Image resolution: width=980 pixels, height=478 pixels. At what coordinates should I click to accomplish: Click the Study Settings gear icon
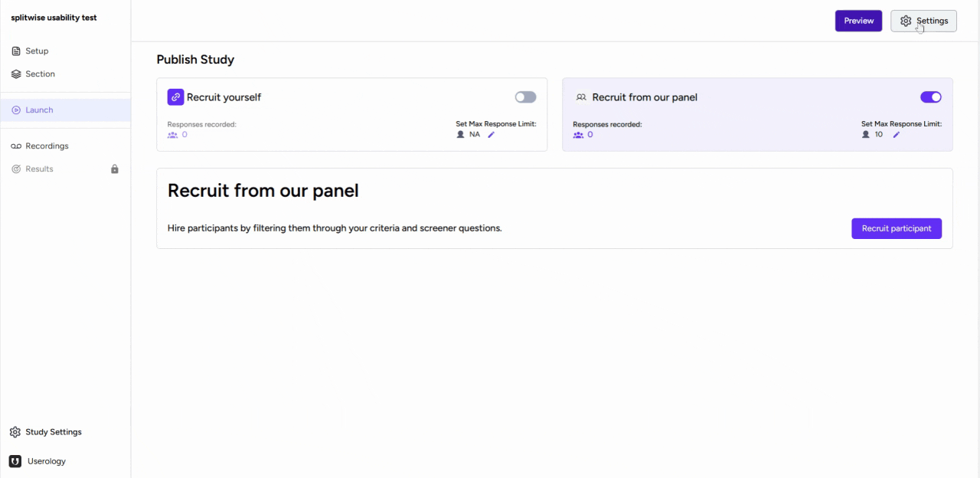15,431
